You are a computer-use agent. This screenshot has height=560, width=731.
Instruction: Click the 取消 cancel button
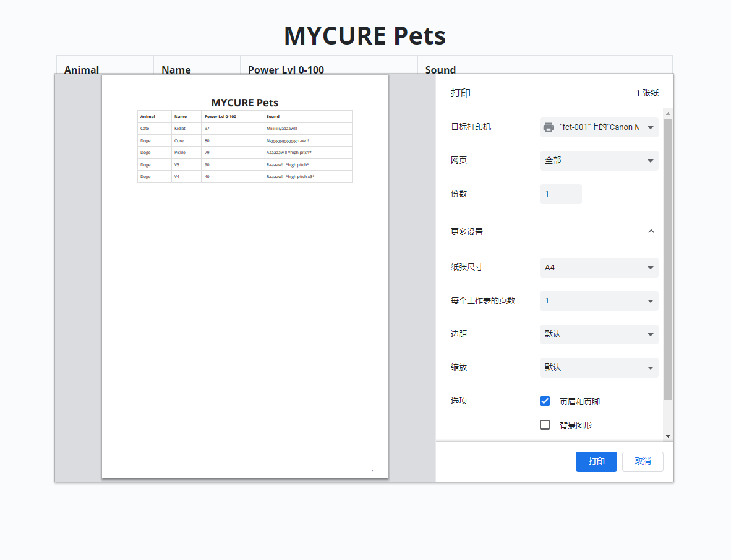[643, 461]
